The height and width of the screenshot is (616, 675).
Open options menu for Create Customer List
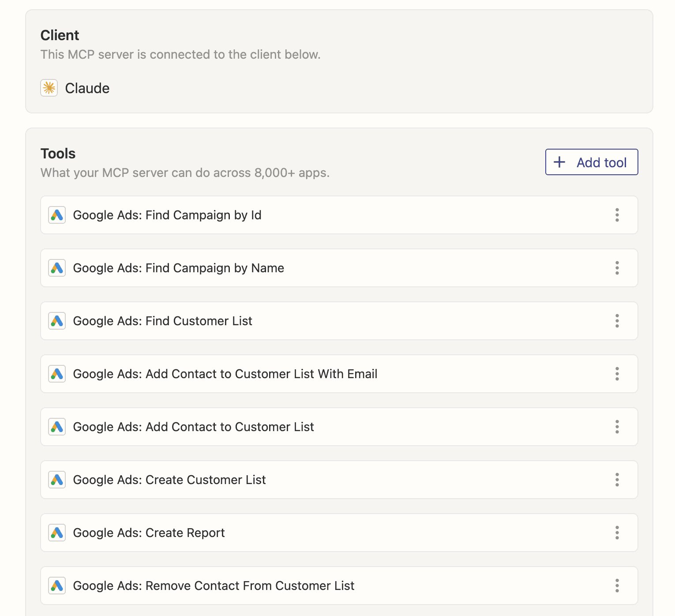pos(617,480)
